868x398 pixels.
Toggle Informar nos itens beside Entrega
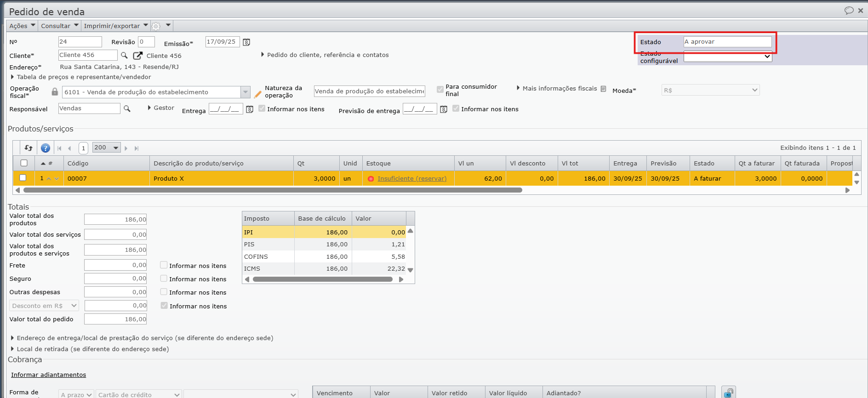click(262, 108)
